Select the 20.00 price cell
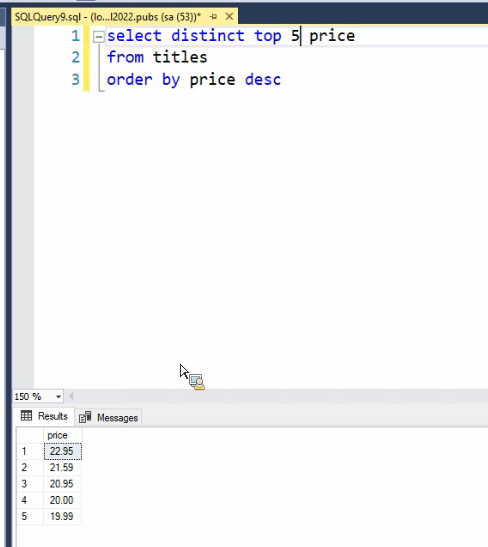The height and width of the screenshot is (547, 488). (x=63, y=500)
